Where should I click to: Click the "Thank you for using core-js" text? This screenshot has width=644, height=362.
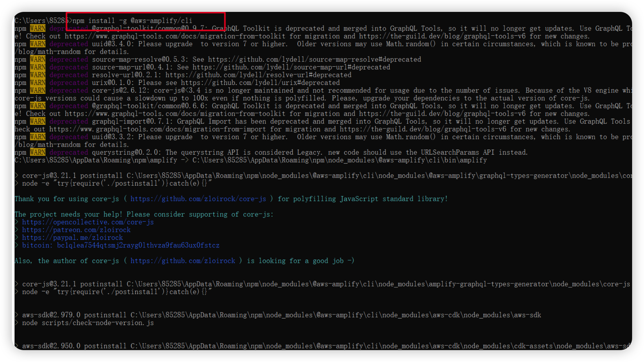coord(67,199)
